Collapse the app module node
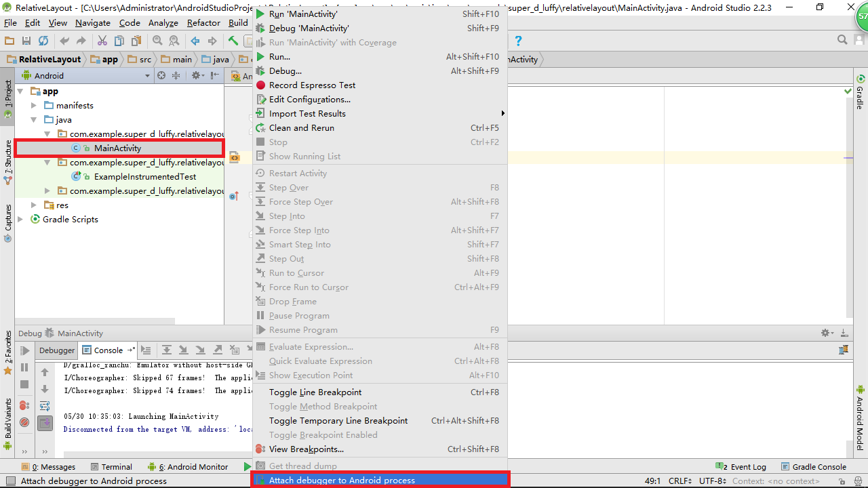The width and height of the screenshot is (868, 488). (x=20, y=91)
